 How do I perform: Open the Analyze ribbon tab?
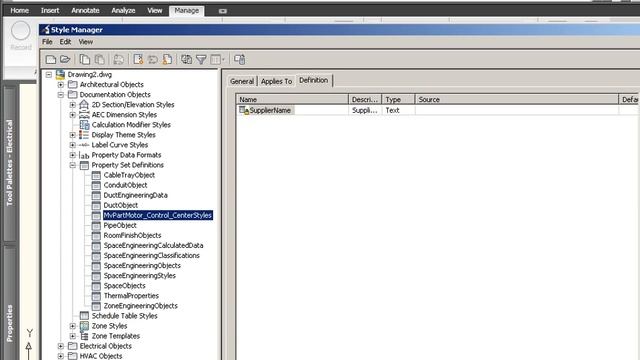[x=123, y=11]
